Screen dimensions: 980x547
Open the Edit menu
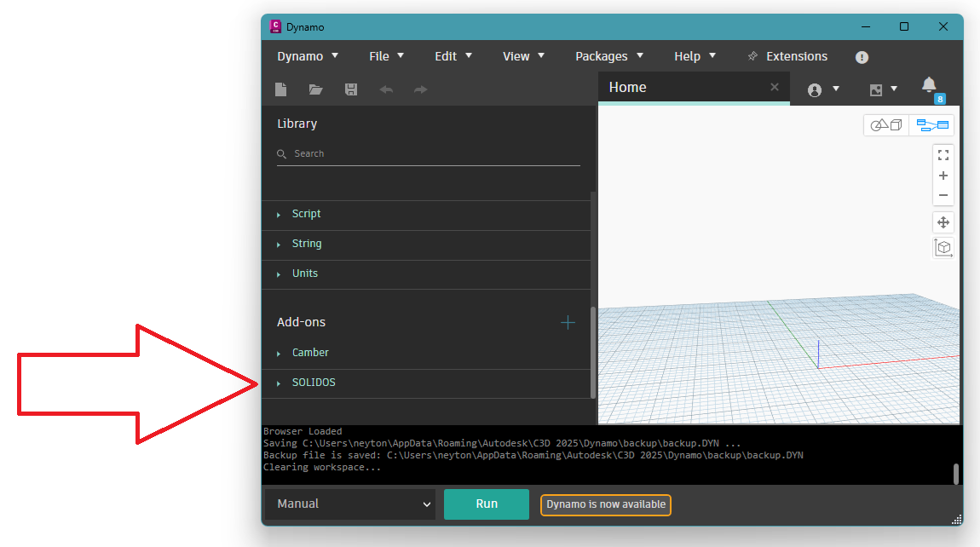point(453,56)
